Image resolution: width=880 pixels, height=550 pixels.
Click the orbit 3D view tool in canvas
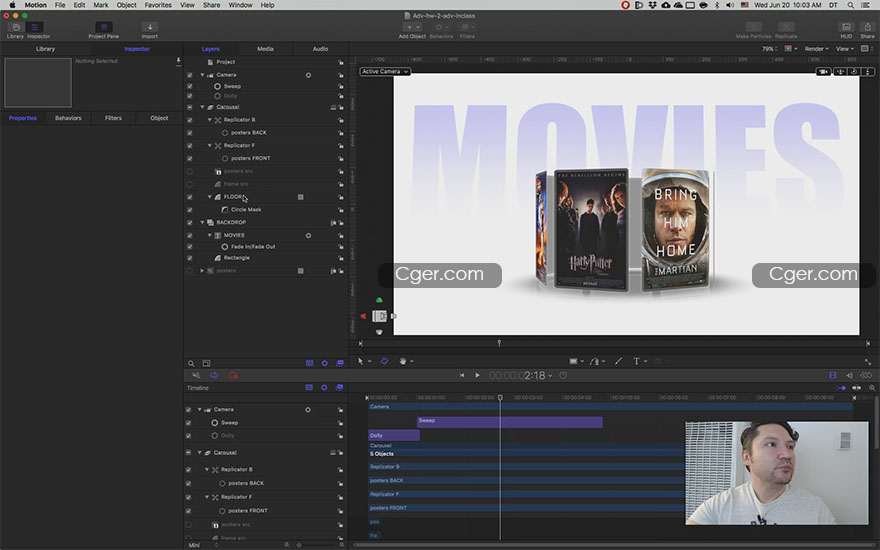854,72
